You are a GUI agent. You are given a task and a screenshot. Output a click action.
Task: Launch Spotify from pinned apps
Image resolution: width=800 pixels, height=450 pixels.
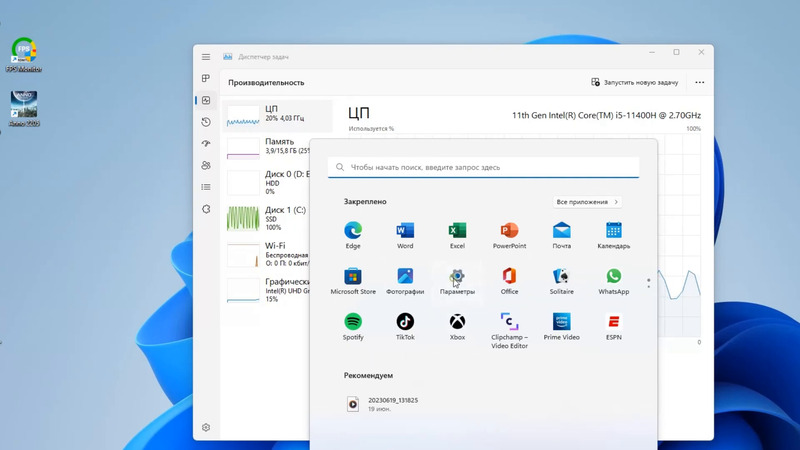(x=353, y=323)
